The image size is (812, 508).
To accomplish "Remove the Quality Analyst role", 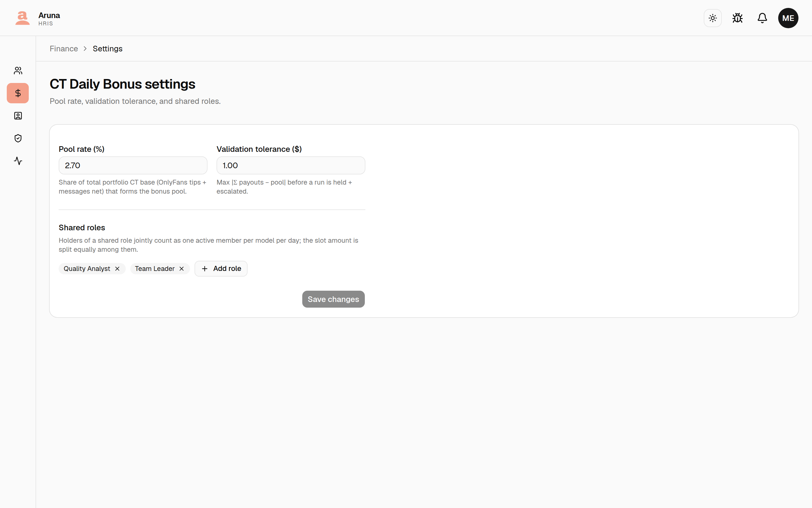I will pos(117,268).
